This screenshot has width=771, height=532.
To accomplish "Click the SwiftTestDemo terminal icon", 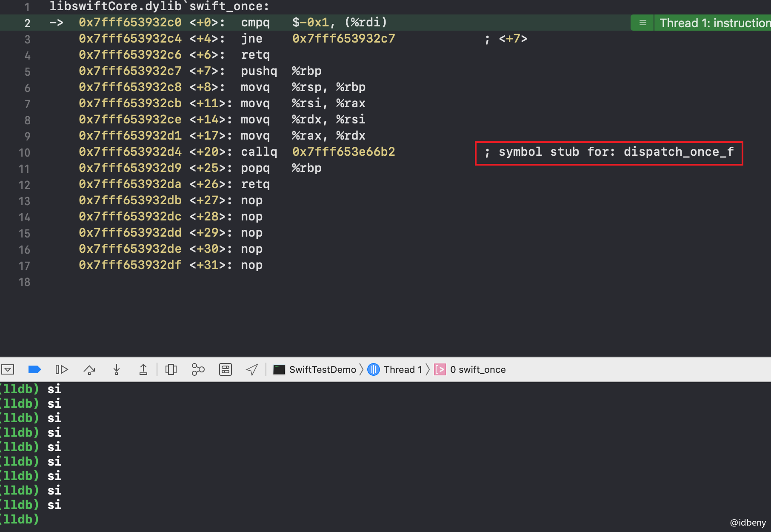I will (x=279, y=369).
